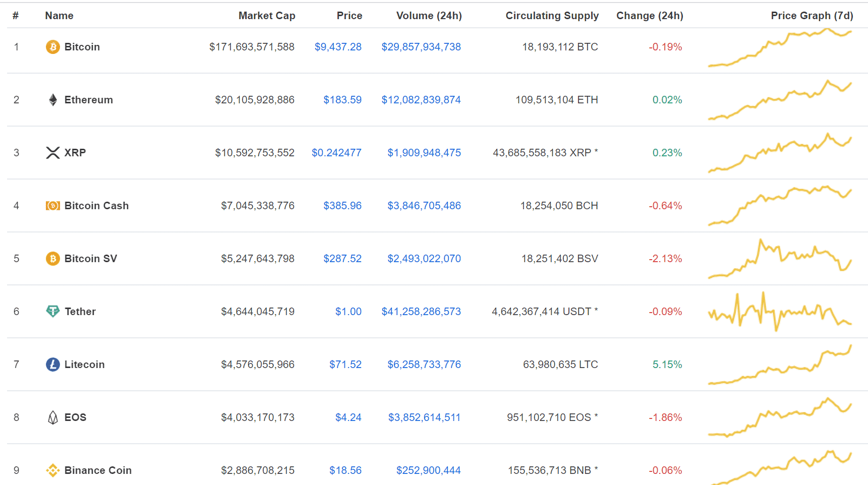Click Bitcoin volume $29,857,934,738

(x=421, y=47)
